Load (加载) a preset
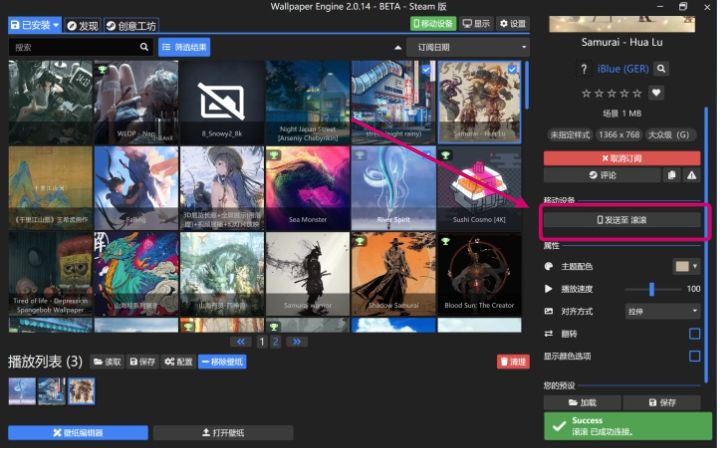The height and width of the screenshot is (450, 720). [x=582, y=403]
